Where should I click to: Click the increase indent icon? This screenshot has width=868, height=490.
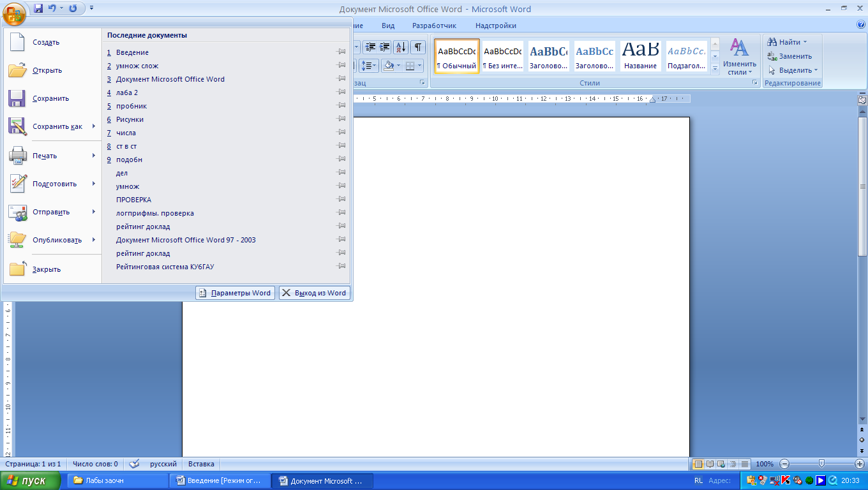[x=384, y=47]
